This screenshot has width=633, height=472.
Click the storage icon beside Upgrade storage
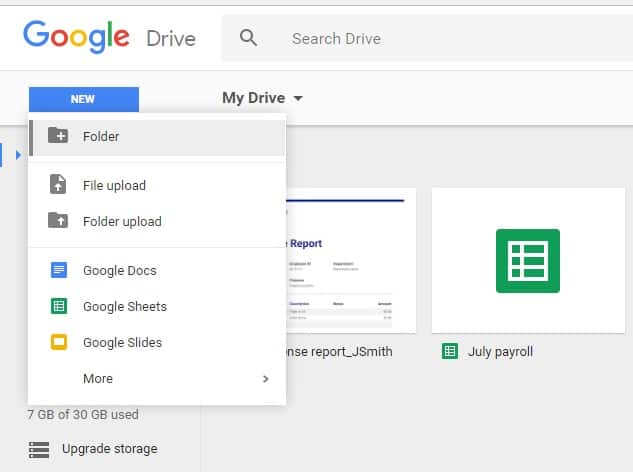38,449
